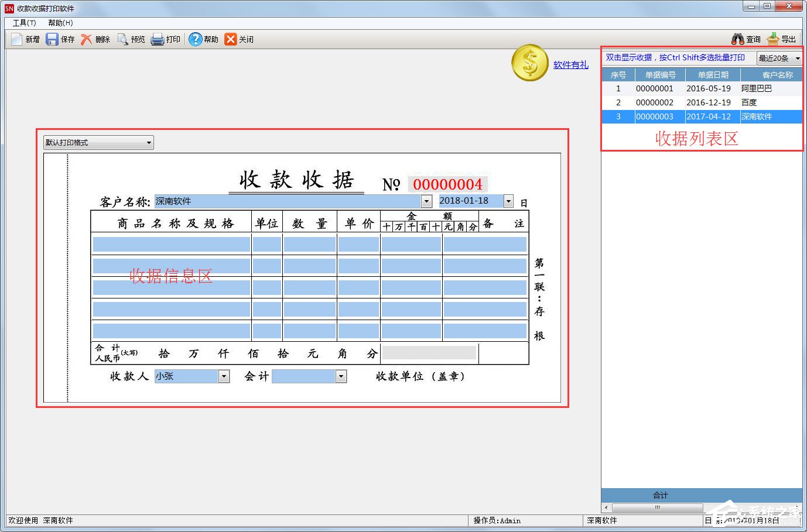The height and width of the screenshot is (532, 807).
Task: Print the receipt via the printer icon
Action: (x=157, y=39)
